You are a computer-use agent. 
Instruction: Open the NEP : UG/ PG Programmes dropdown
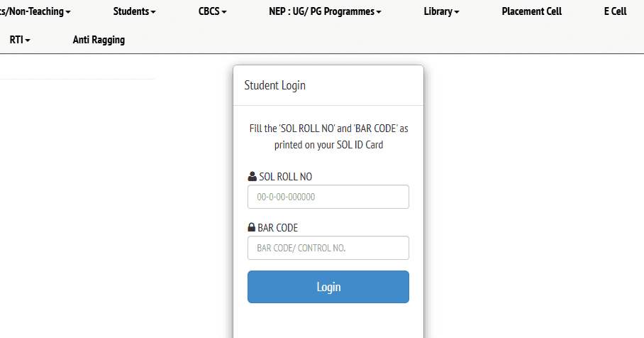click(x=325, y=12)
